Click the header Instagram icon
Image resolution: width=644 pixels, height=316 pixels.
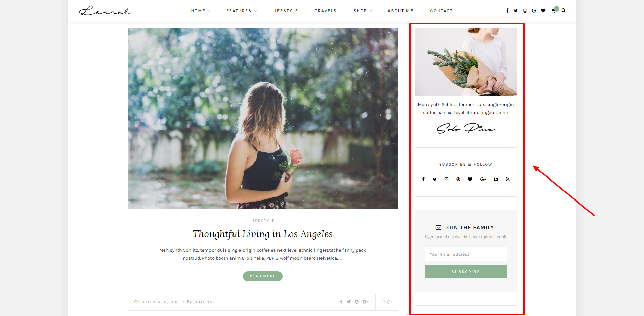click(x=525, y=11)
